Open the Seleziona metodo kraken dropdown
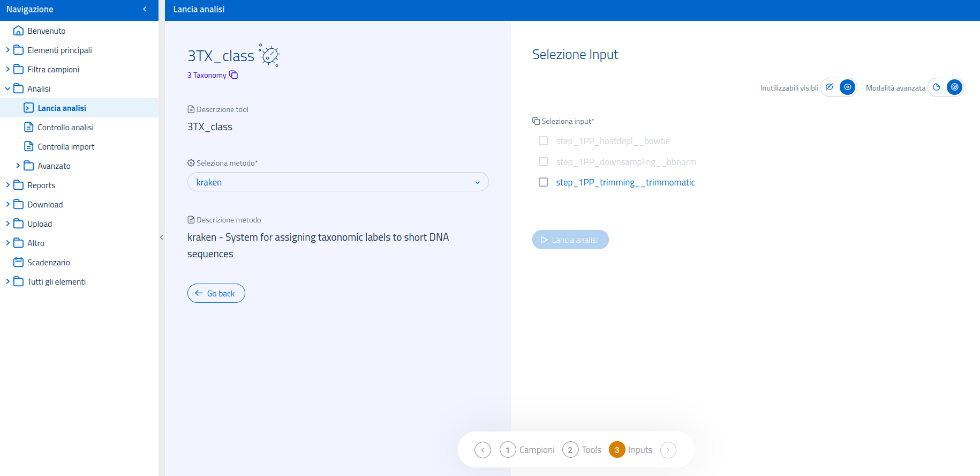The width and height of the screenshot is (980, 476). [338, 182]
